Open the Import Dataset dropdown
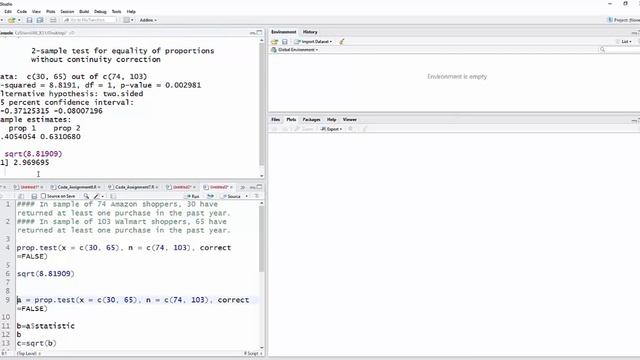Screen dimensions: 640x360 pyautogui.click(x=313, y=42)
